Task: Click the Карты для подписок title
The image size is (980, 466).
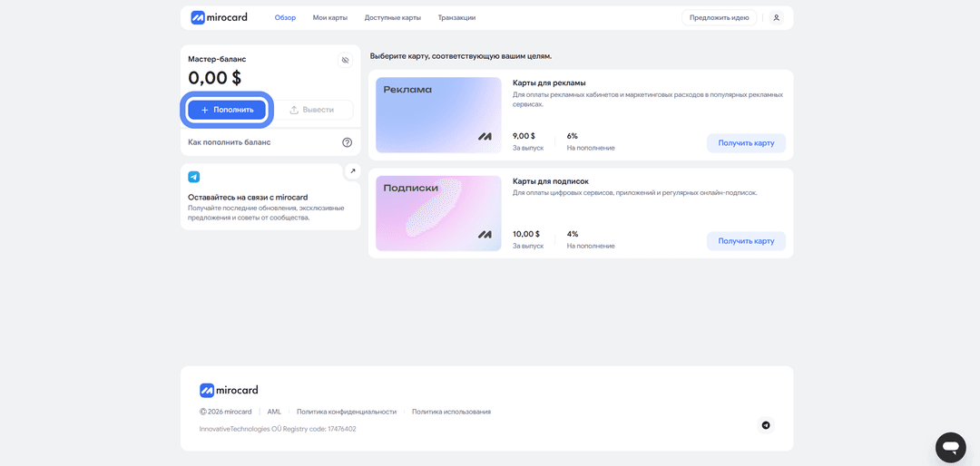Action: click(551, 181)
